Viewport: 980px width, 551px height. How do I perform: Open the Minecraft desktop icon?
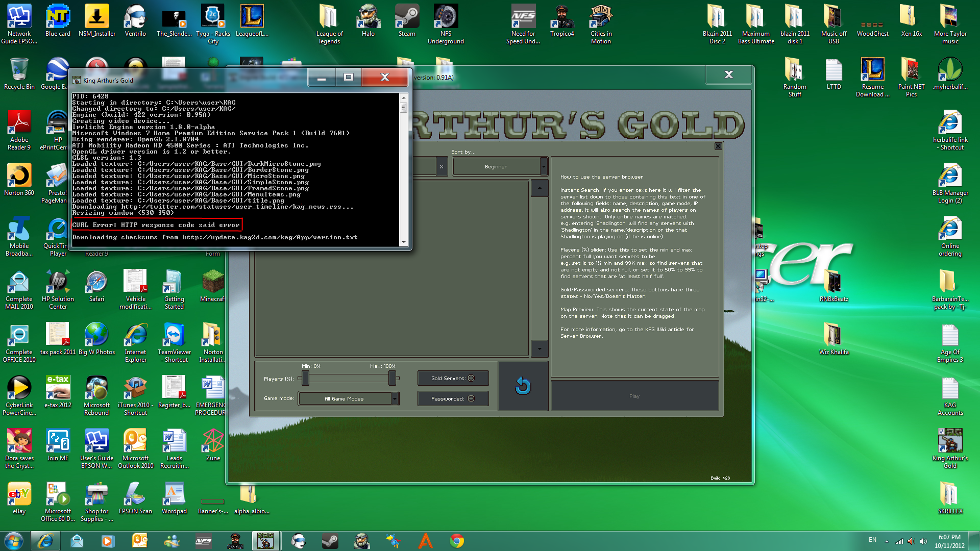[213, 286]
